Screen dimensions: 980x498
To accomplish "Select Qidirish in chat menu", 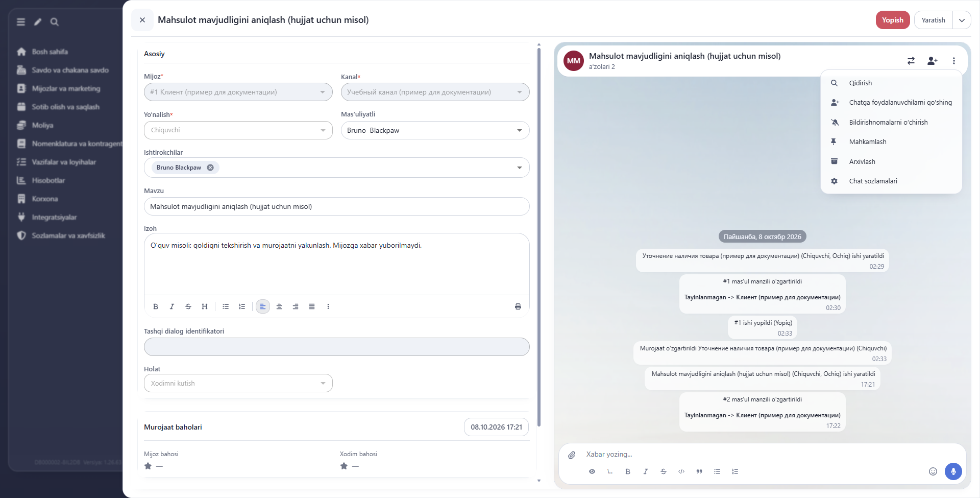I will 891,83.
